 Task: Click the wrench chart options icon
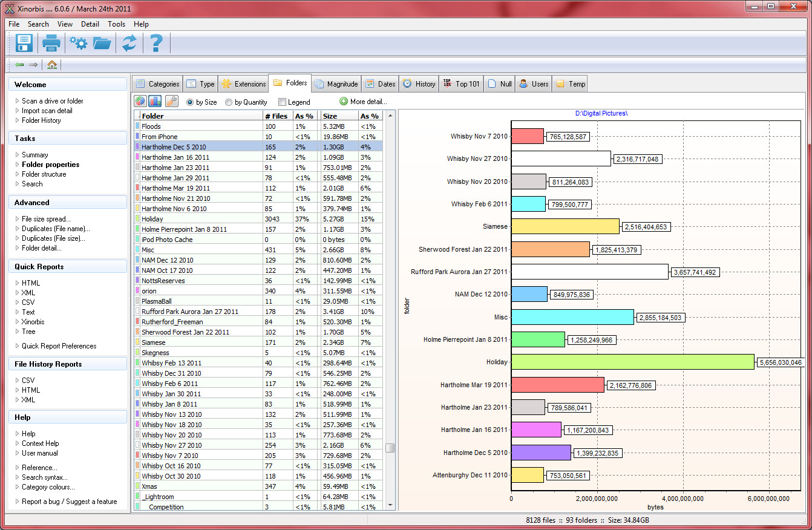coord(171,102)
